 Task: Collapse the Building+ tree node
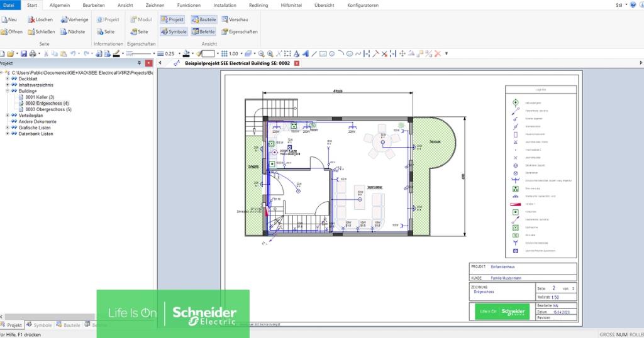(8, 91)
